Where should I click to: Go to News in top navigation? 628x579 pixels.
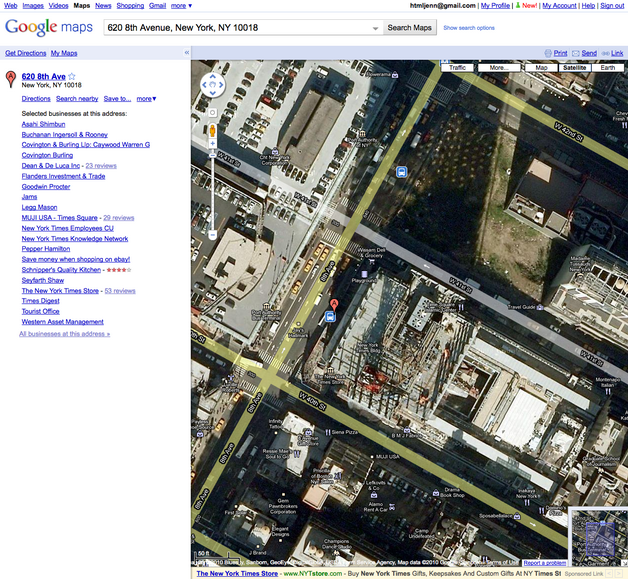[x=103, y=6]
